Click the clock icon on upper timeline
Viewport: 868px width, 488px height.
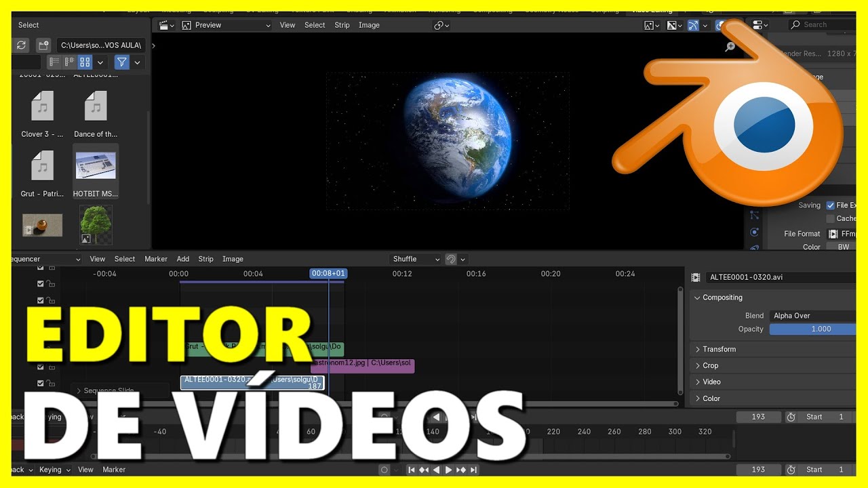(791, 417)
